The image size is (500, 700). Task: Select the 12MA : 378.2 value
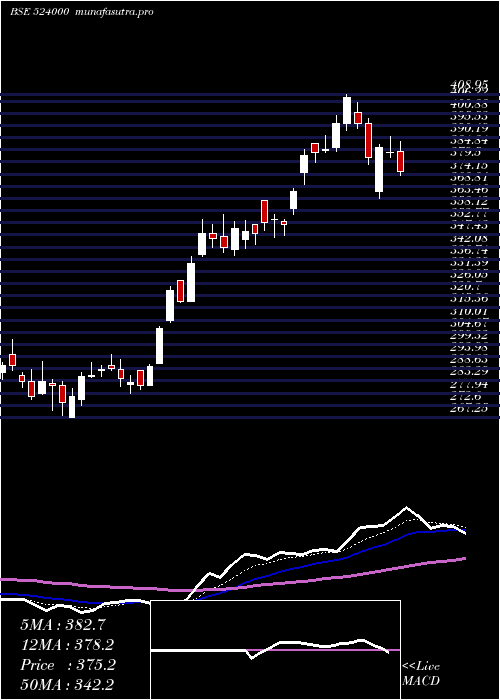[x=67, y=645]
